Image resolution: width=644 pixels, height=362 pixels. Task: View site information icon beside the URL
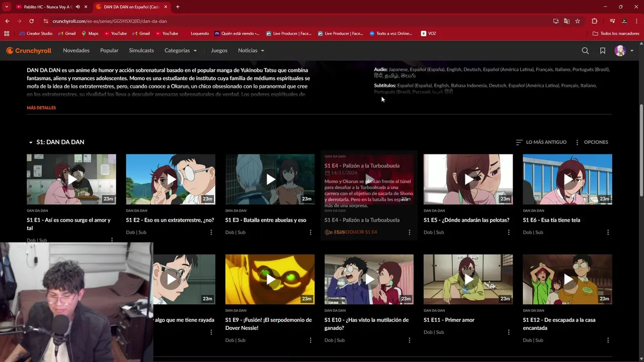46,21
